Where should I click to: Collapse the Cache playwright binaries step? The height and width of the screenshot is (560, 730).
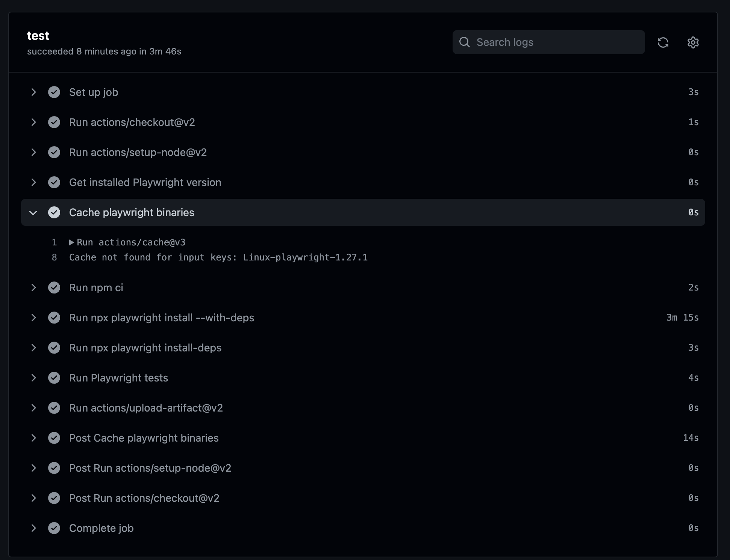[33, 212]
